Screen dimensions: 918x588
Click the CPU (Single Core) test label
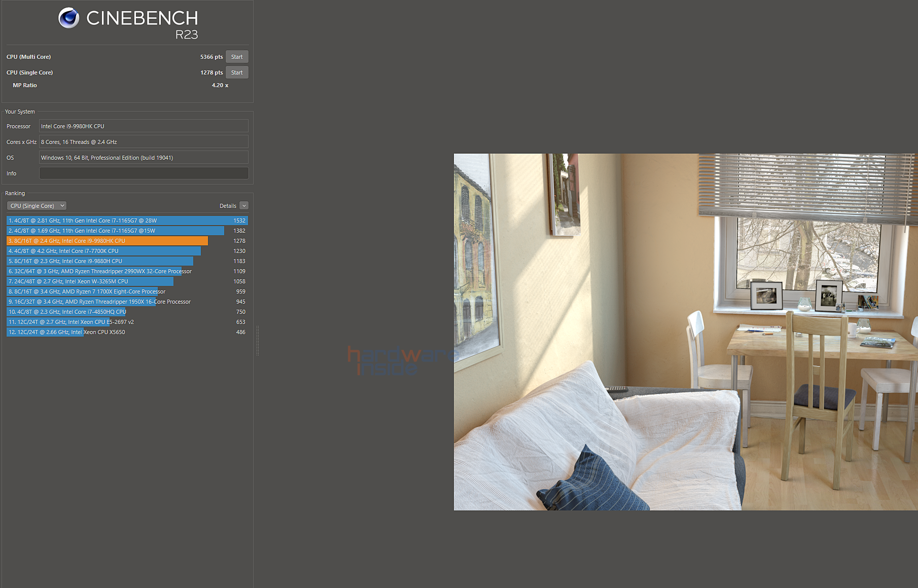point(29,72)
